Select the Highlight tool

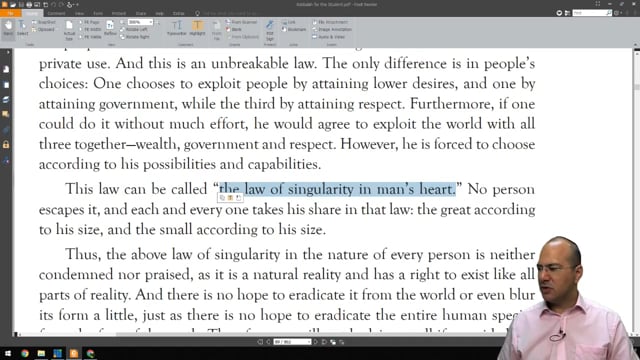point(198,28)
